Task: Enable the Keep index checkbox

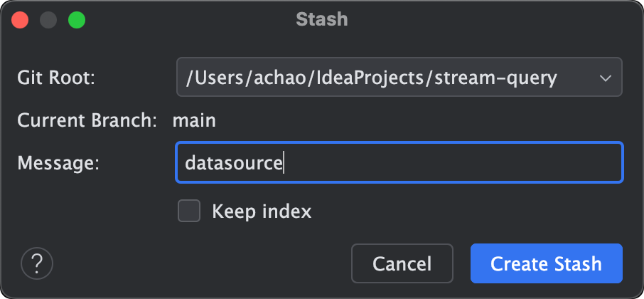Action: [189, 211]
